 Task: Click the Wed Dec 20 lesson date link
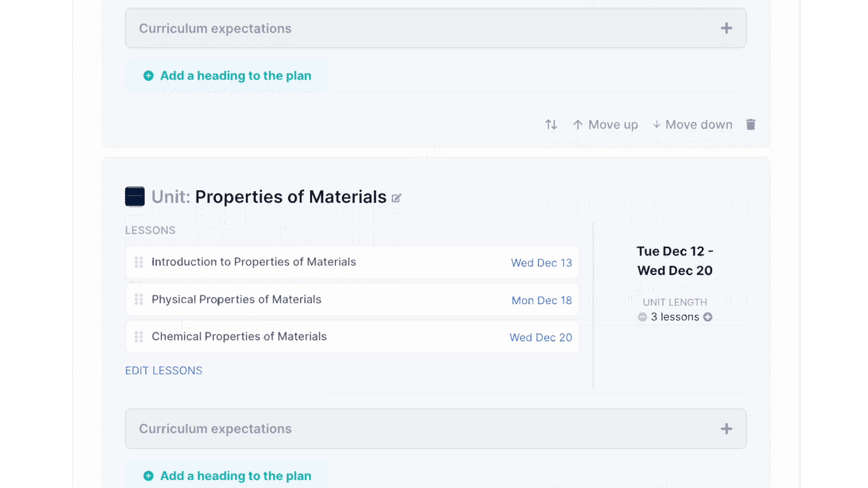click(541, 338)
